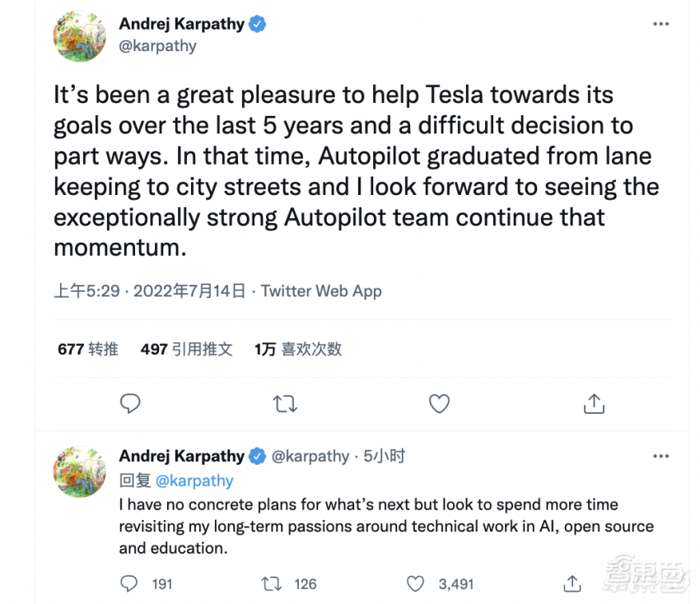700x604 pixels.
Task: Click the avatar on the reply tweet
Action: 79,472
